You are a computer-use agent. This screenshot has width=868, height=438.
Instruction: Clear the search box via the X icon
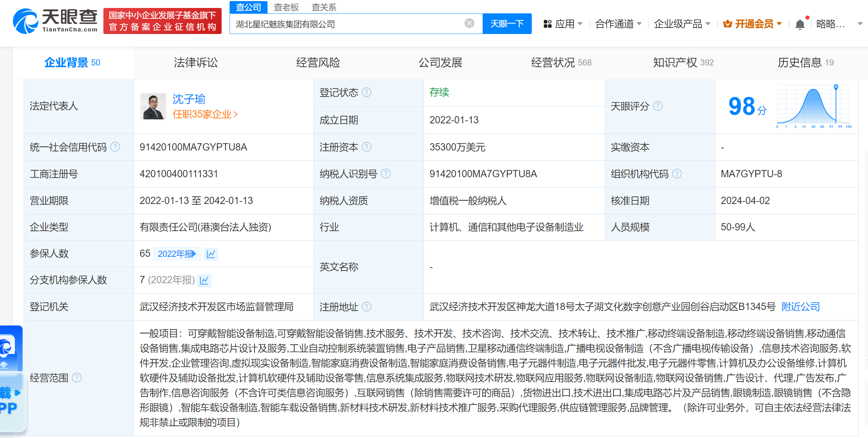pos(469,23)
